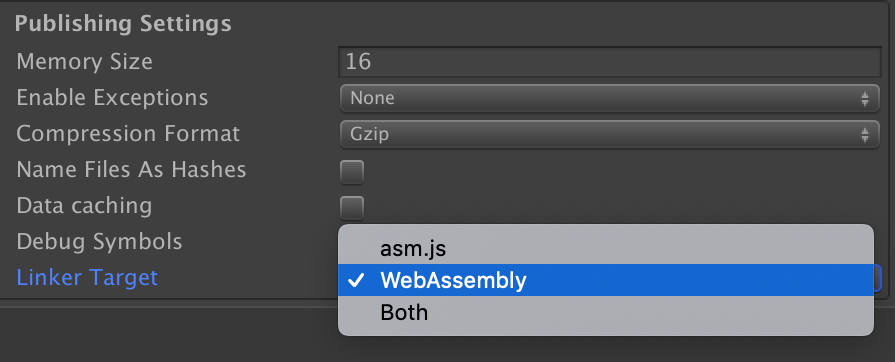
Task: Click the Enable Exceptions dropdown arrows icon
Action: [x=865, y=99]
